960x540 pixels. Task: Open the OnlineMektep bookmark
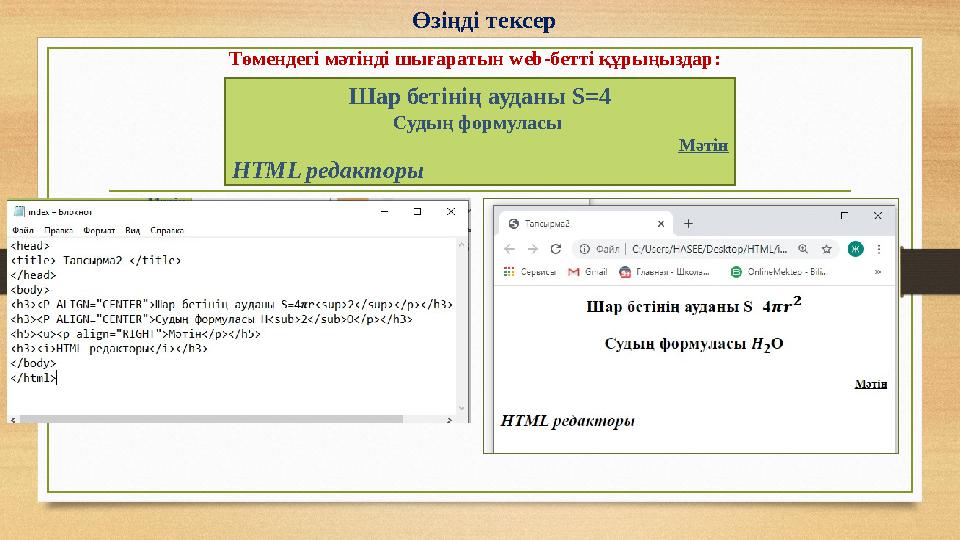pyautogui.click(x=778, y=272)
